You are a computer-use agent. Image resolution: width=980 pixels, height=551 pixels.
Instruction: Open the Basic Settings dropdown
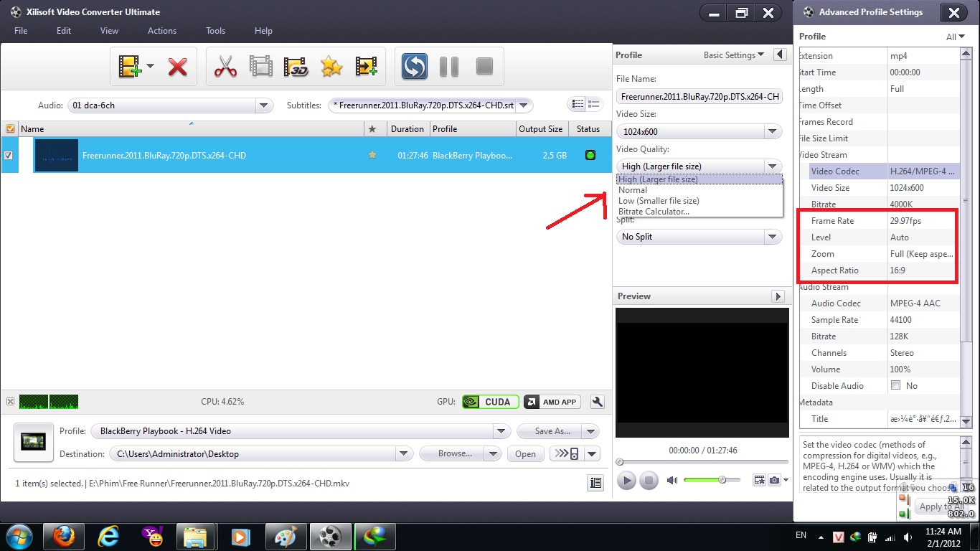734,55
